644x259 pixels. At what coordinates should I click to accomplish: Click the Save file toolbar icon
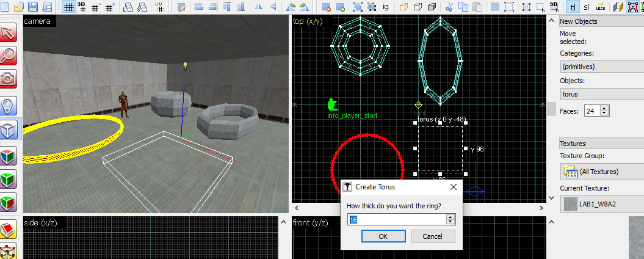click(32, 7)
